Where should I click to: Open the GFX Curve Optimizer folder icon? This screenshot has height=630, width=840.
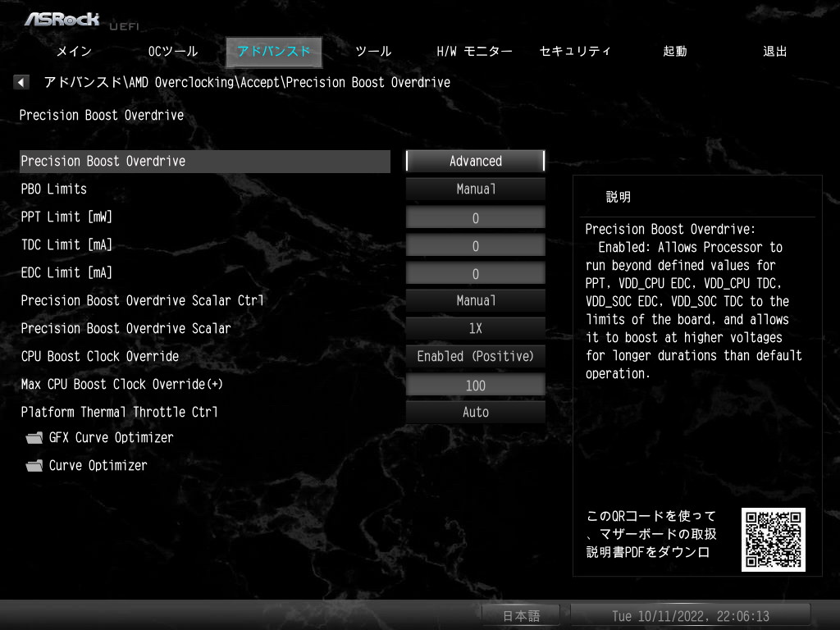tap(34, 438)
